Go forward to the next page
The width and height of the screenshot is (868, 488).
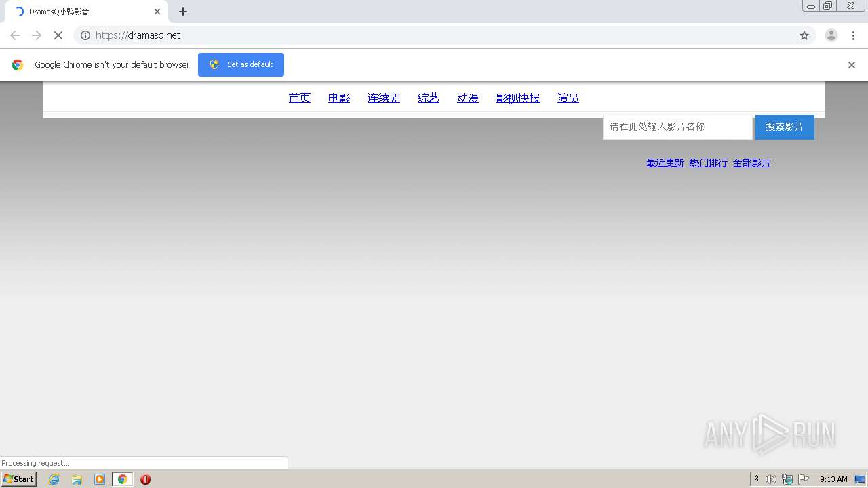(37, 35)
